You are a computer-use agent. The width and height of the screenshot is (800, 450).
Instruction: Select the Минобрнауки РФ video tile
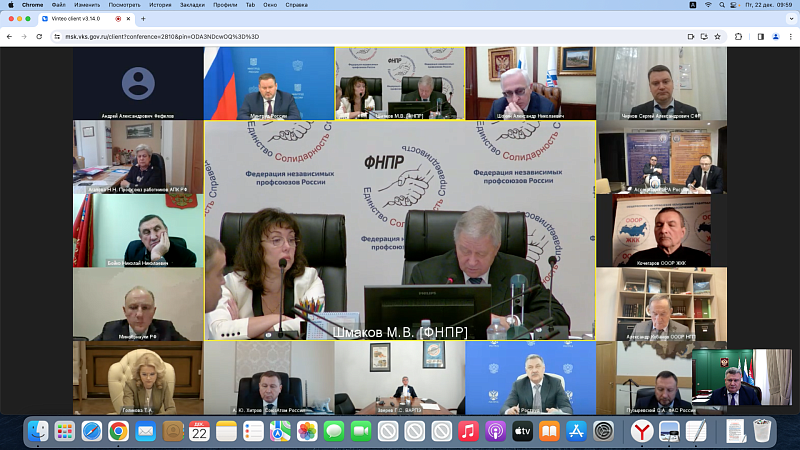(x=138, y=304)
